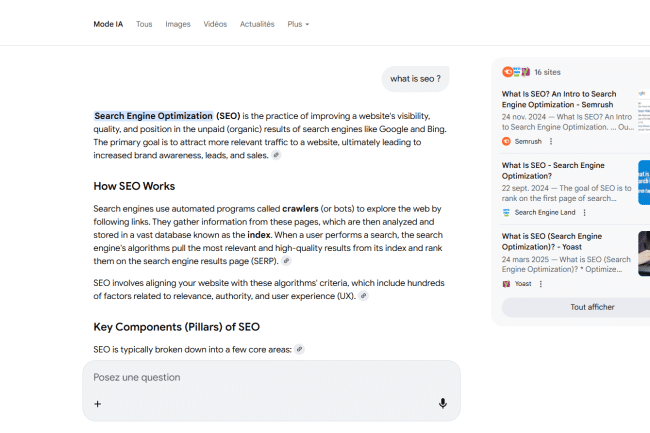Open Yoast 'What is SEO' result
The image size is (650, 433).
(552, 242)
